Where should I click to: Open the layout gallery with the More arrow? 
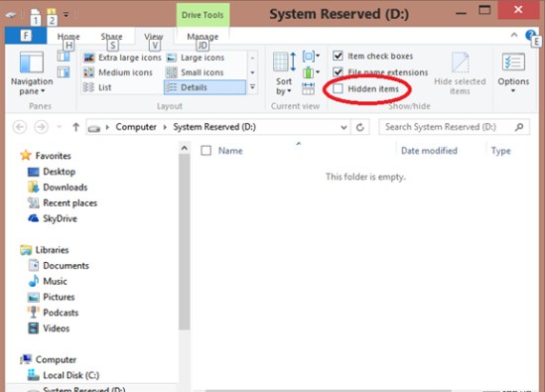pos(253,87)
